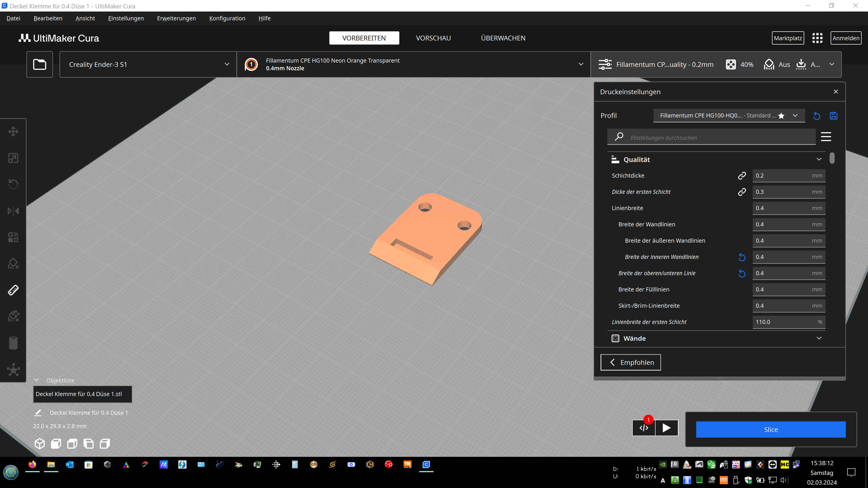The width and height of the screenshot is (868, 488).
Task: Open the Marktplatz button
Action: pos(788,38)
